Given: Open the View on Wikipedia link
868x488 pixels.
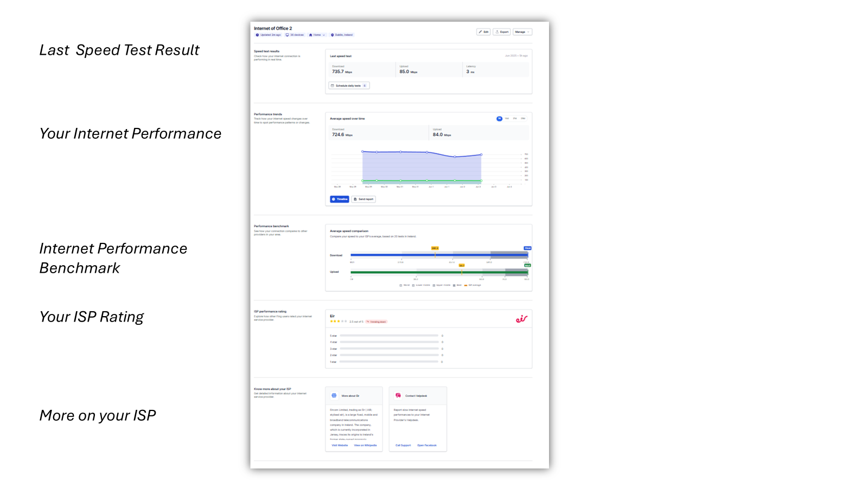Looking at the screenshot, I should pos(365,445).
